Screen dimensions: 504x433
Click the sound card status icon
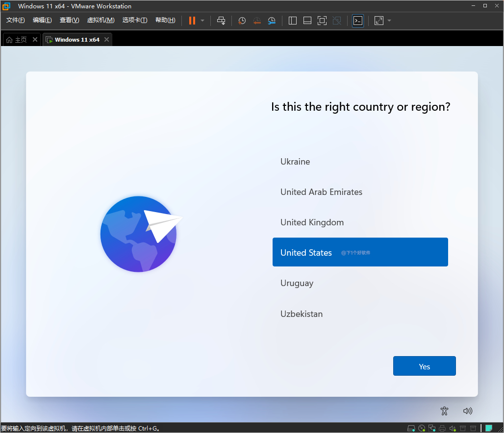(x=453, y=428)
